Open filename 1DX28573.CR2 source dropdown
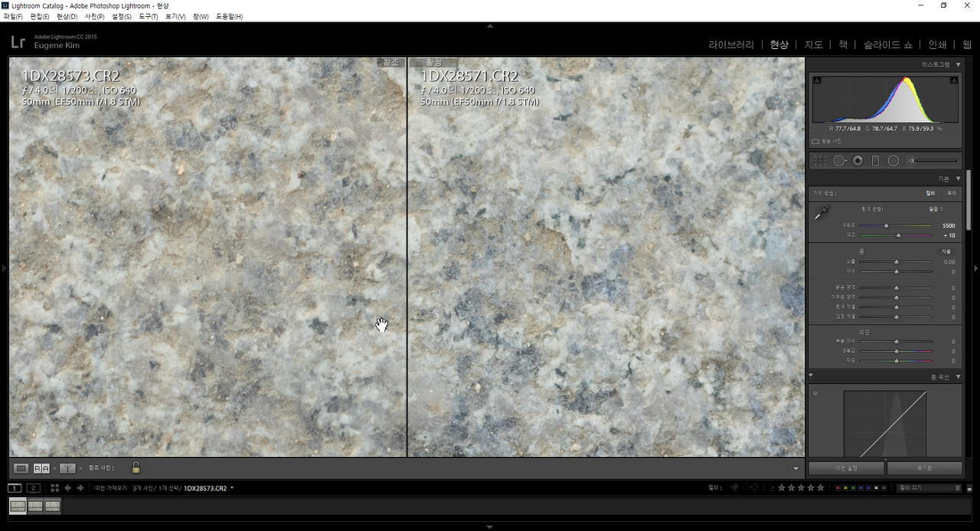Screen dimensions: 980x531 pos(232,488)
